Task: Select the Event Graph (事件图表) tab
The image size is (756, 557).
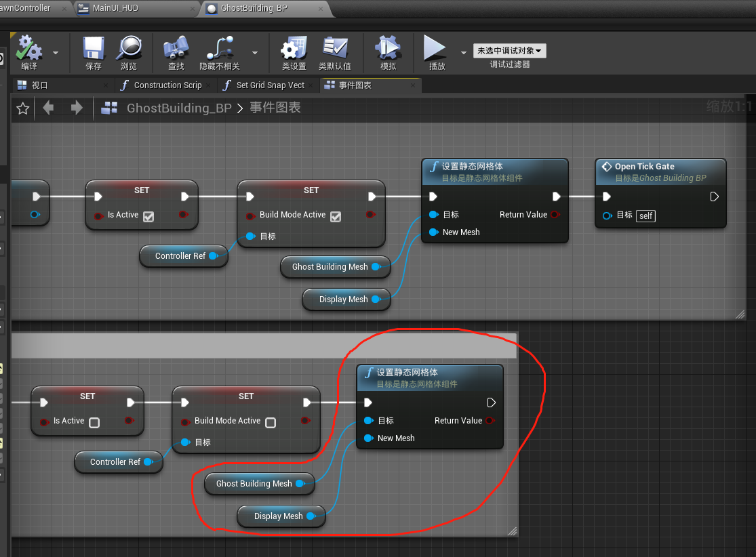Action: coord(355,85)
